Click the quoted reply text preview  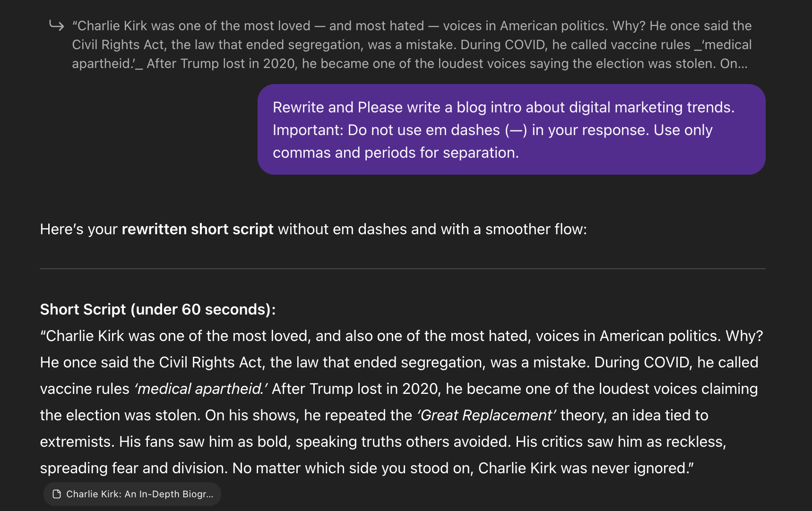tap(411, 44)
